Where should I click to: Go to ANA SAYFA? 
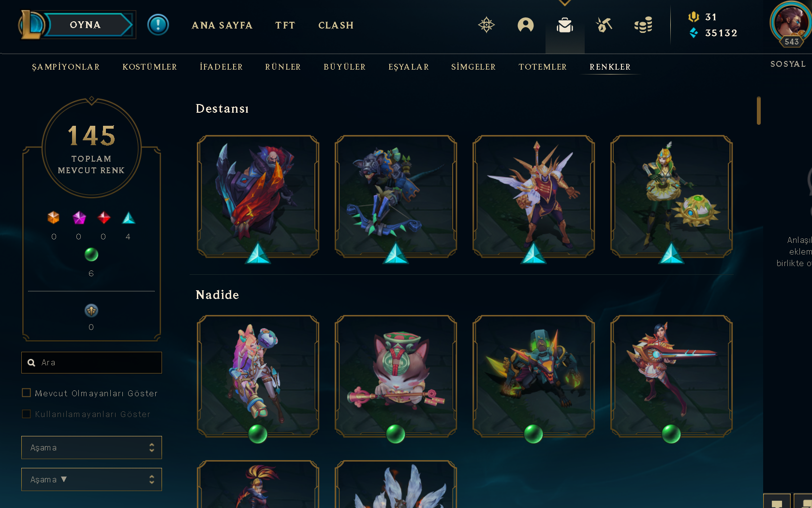222,25
